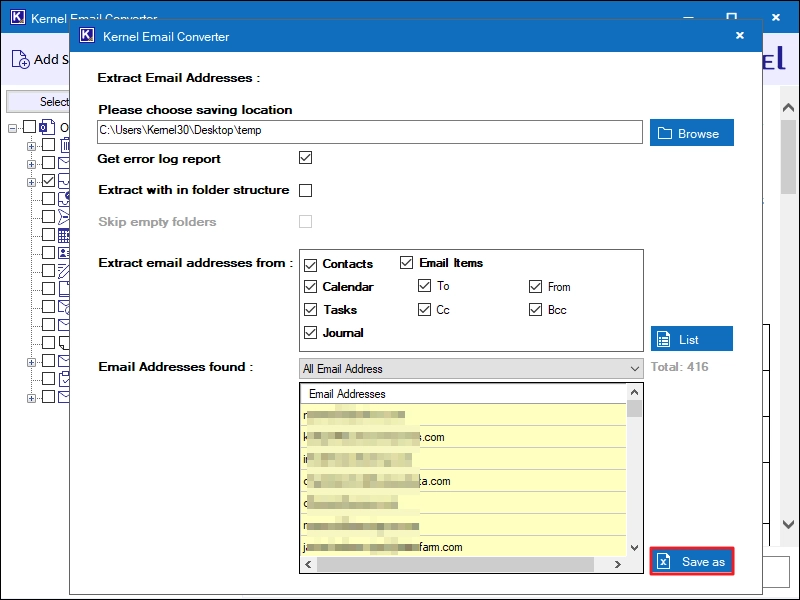Select the email row ending in farm.com
This screenshot has width=800, height=600.
click(463, 547)
